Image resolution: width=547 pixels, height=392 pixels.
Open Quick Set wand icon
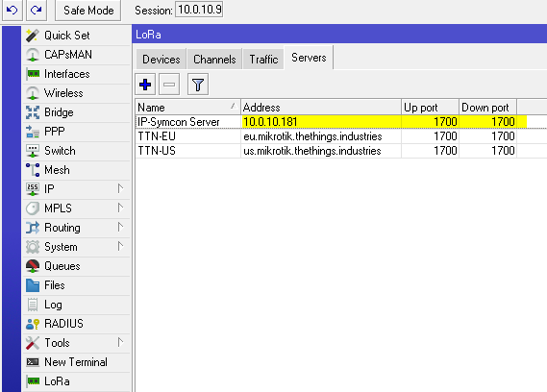pyautogui.click(x=33, y=36)
